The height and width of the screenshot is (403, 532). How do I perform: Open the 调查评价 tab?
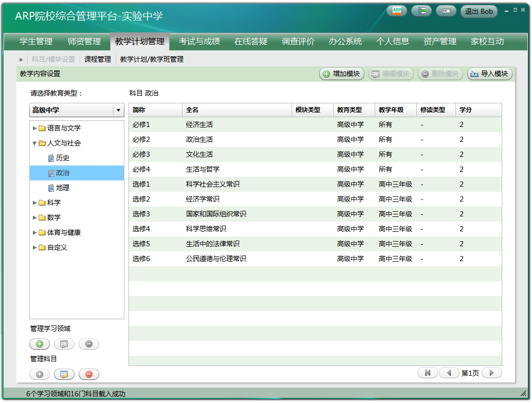[x=298, y=42]
